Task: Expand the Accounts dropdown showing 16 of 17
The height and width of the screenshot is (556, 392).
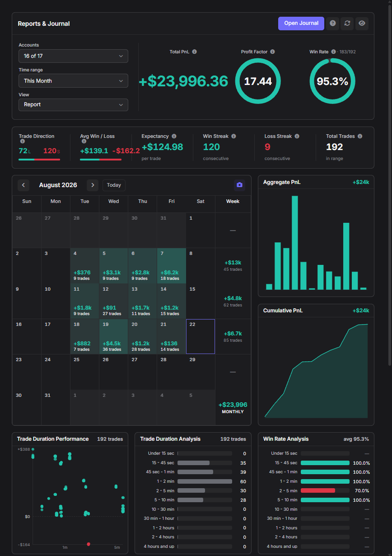Action: tap(73, 56)
